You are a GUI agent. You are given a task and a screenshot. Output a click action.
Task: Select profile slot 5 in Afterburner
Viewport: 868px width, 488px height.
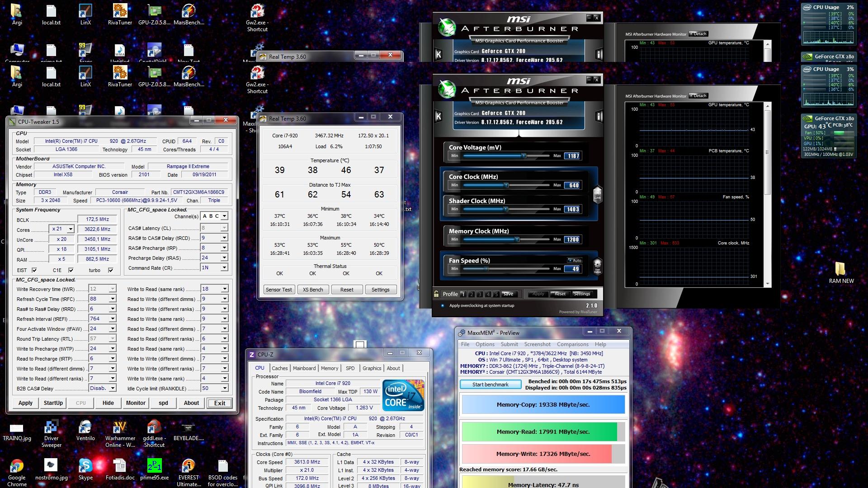[x=496, y=294]
